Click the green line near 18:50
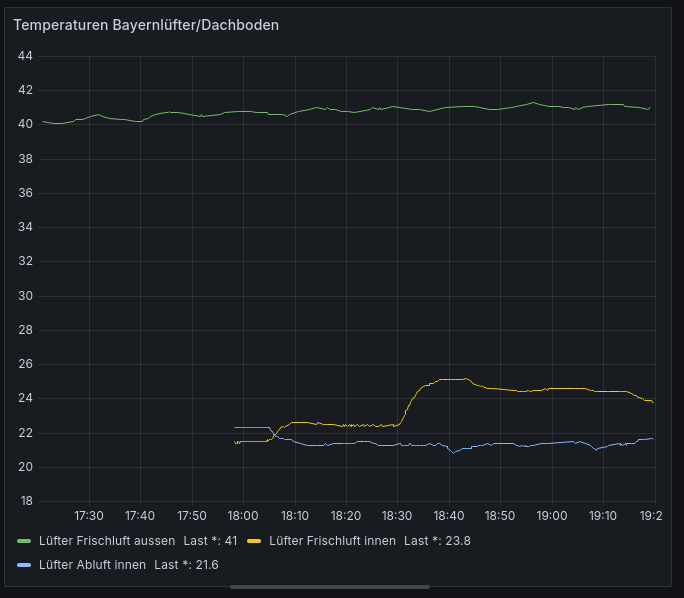684x598 pixels. tap(500, 109)
